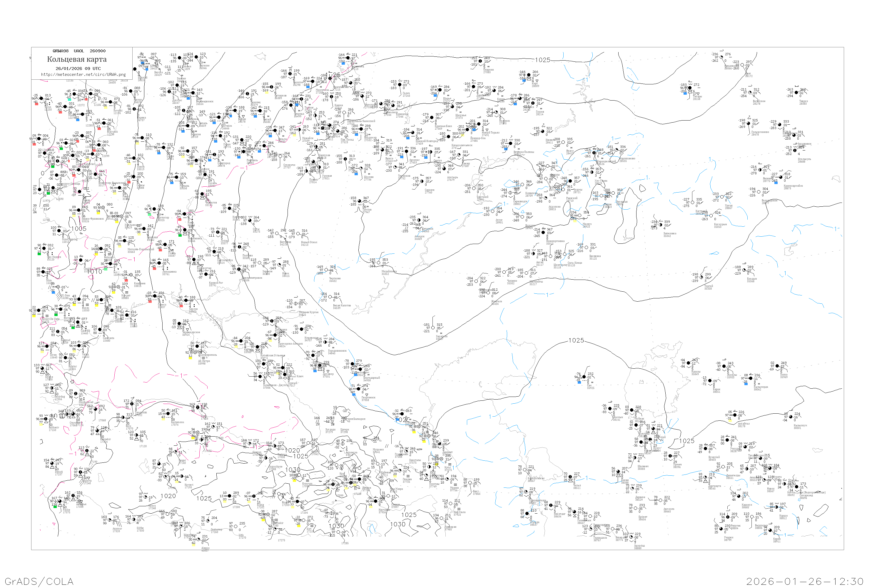Click the meteocenter.net URWA.png URL link
The image size is (882, 588).
(x=83, y=75)
